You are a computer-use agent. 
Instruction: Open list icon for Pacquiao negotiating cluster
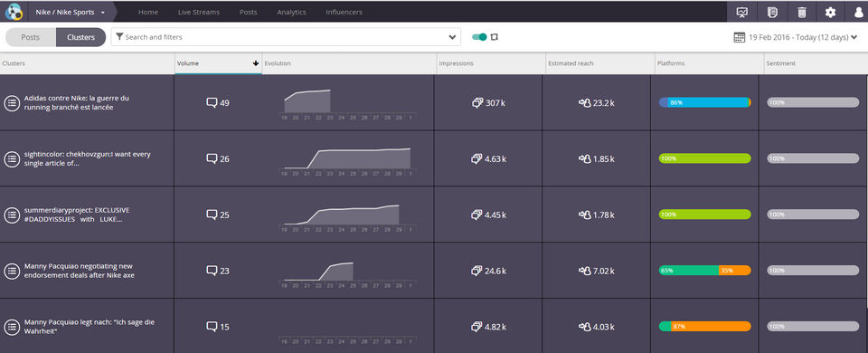pos(12,271)
